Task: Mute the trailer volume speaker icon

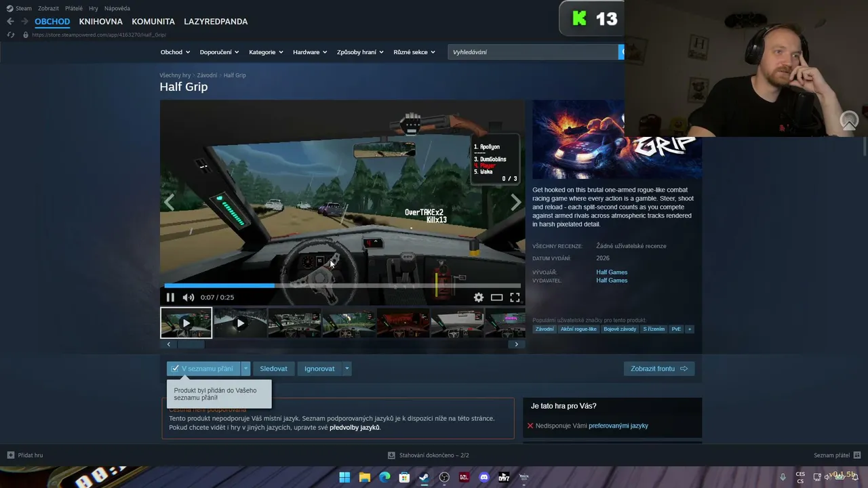Action: click(x=189, y=298)
